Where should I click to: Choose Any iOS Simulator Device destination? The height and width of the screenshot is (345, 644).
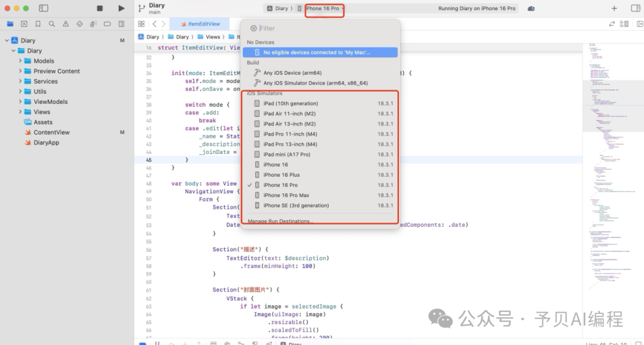point(320,83)
